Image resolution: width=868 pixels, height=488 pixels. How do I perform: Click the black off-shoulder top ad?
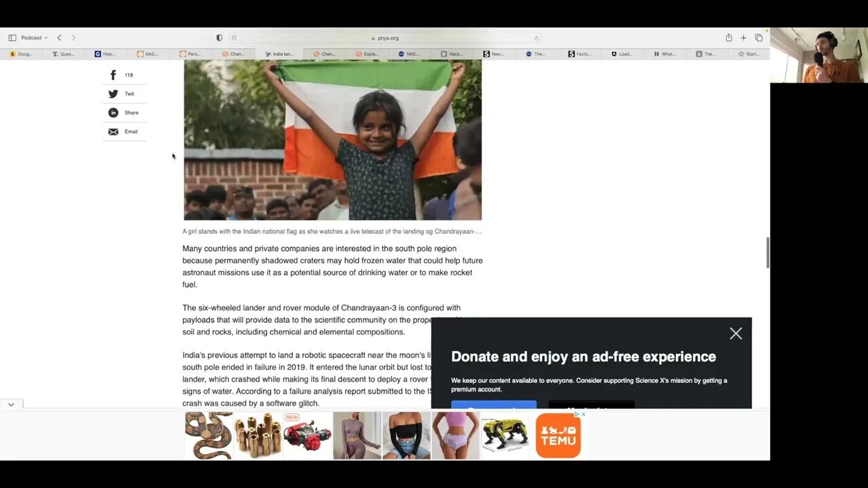point(406,435)
